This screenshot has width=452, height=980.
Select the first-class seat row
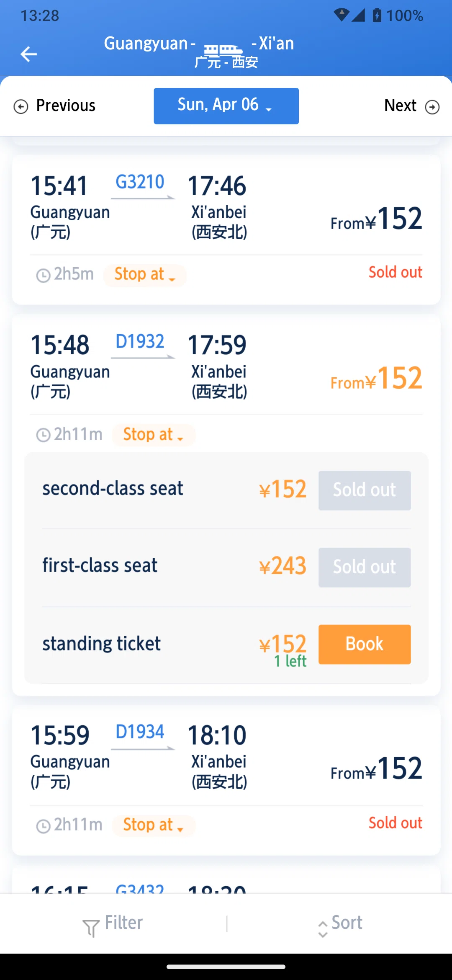226,567
